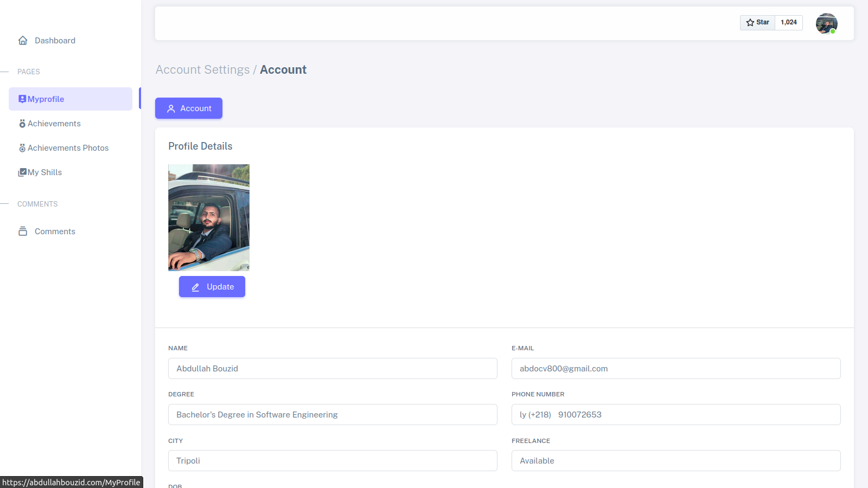Click the Achievements Photos medal icon
This screenshot has height=488, width=868.
[22, 148]
